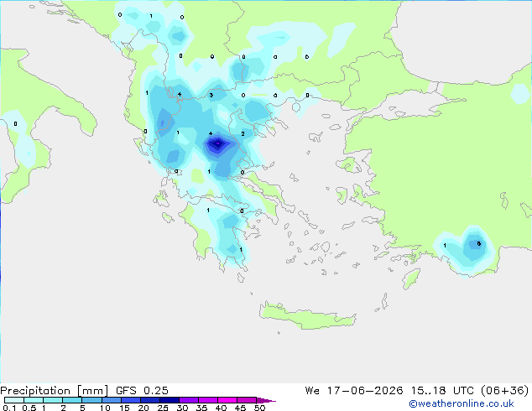Select the 40–45 mm magenta legend swatch
Image resolution: width=532 pixels, height=411 pixels.
coord(227,400)
